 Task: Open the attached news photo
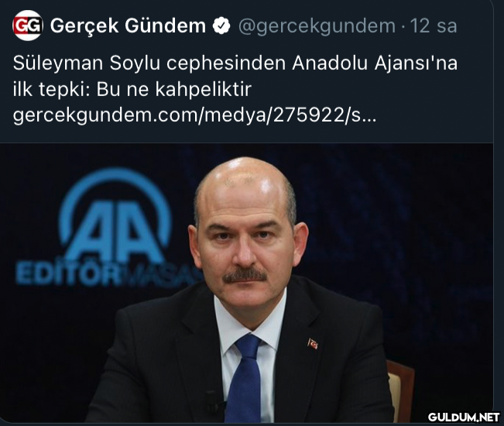coord(246,283)
